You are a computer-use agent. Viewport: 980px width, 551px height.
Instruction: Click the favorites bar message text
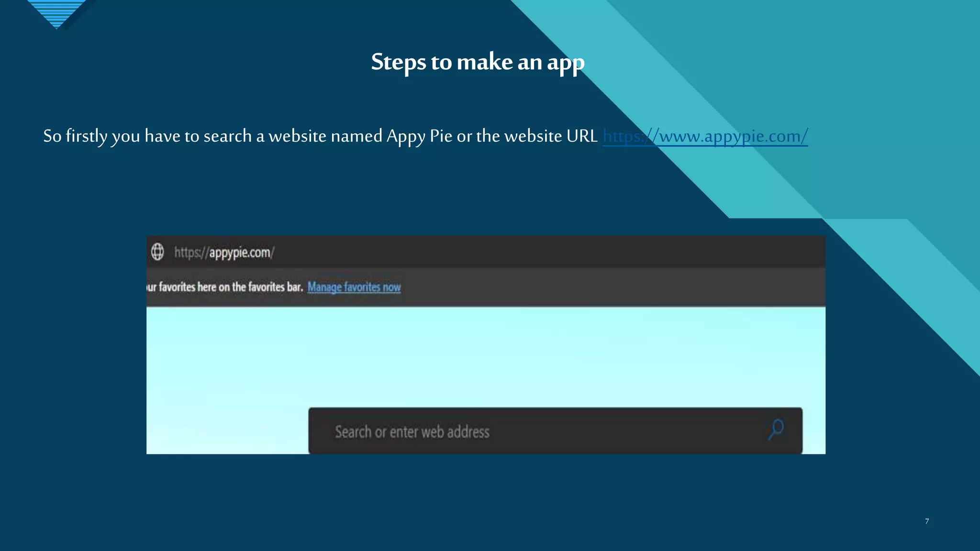click(x=225, y=287)
